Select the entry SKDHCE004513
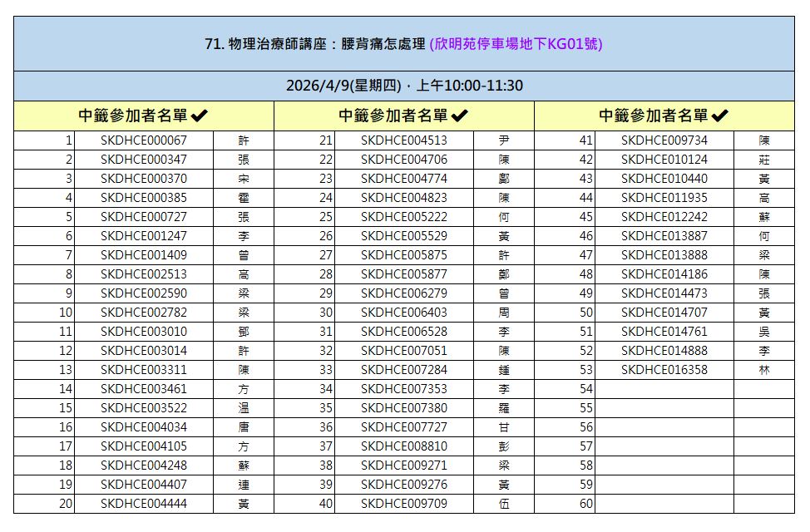This screenshot has height=532, width=810. [x=404, y=140]
